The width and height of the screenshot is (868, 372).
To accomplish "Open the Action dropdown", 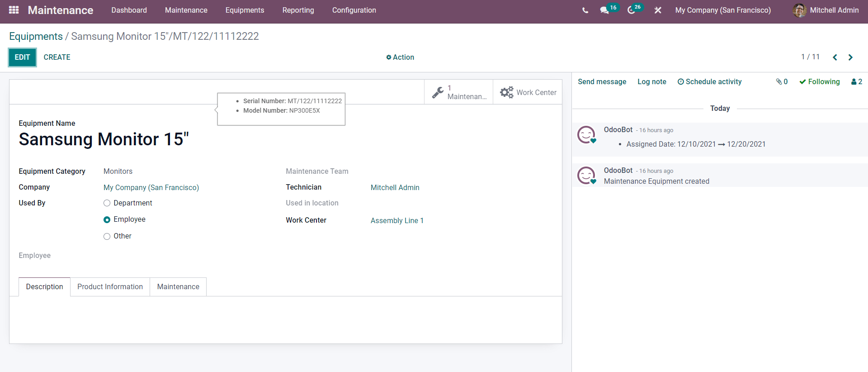I will point(400,57).
